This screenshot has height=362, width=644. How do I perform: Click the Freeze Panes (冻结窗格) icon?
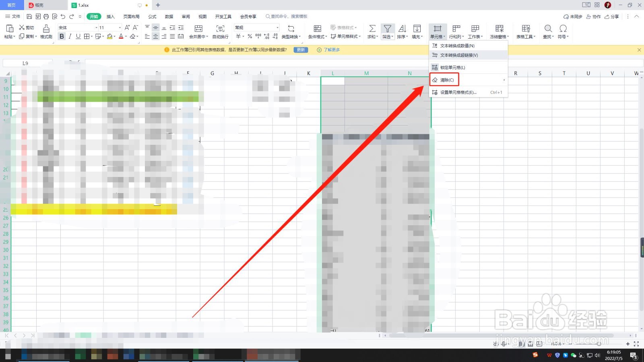click(500, 29)
